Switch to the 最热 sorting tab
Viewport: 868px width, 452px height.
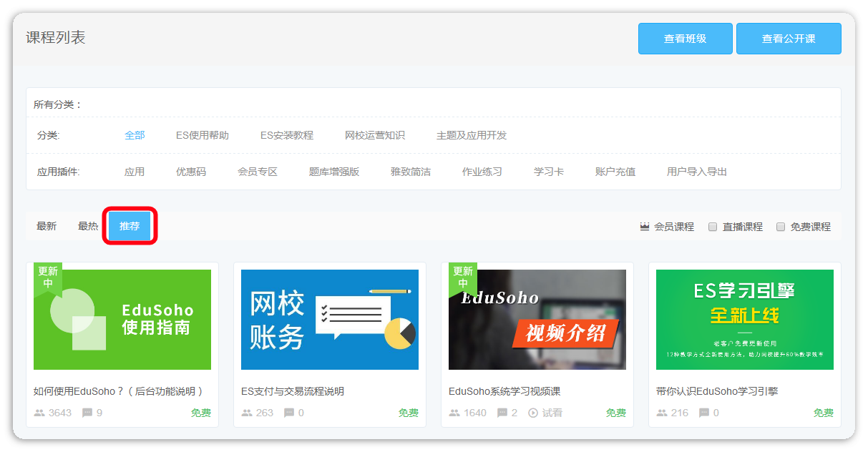click(88, 226)
